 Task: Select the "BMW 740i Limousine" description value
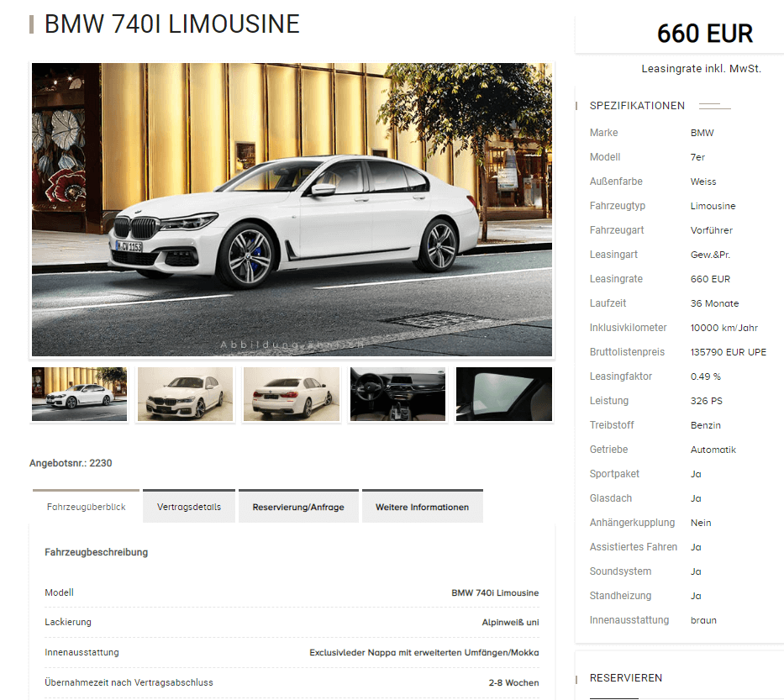(495, 593)
